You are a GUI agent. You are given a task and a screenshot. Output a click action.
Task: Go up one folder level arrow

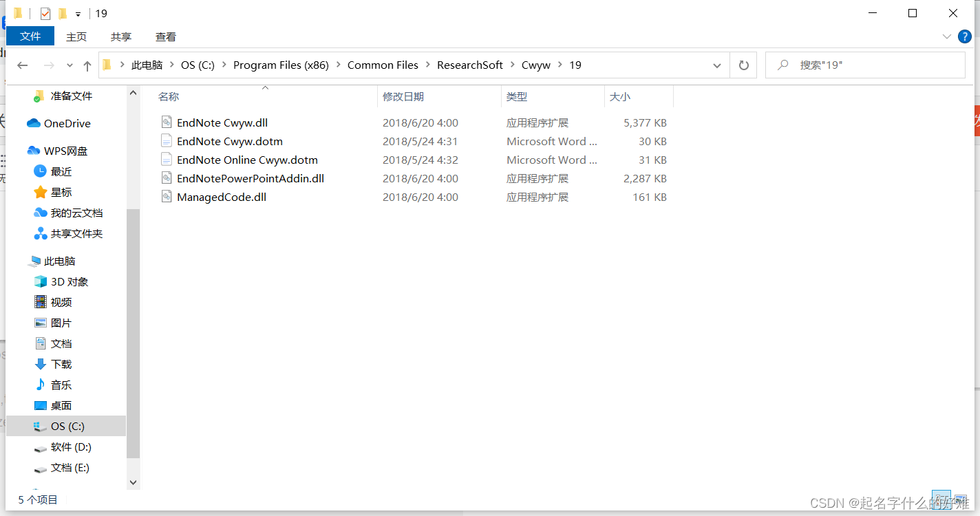click(x=87, y=65)
